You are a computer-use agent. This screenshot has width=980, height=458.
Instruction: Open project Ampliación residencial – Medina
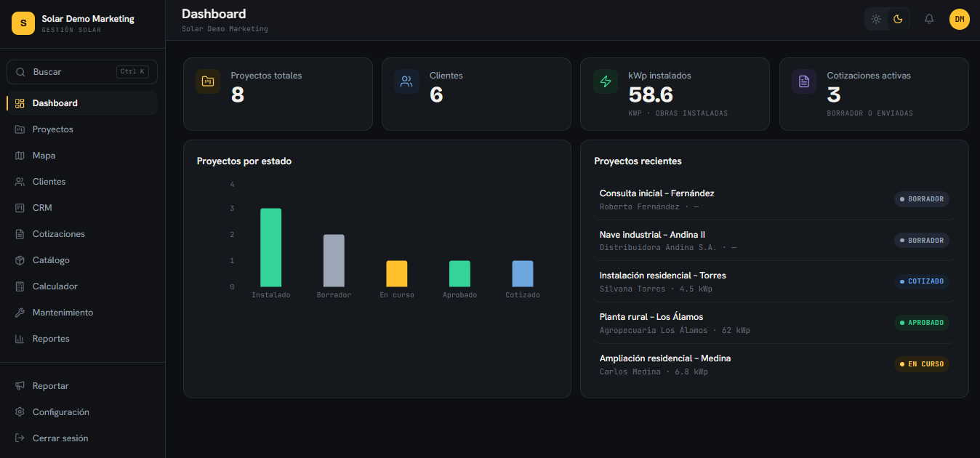(x=774, y=364)
